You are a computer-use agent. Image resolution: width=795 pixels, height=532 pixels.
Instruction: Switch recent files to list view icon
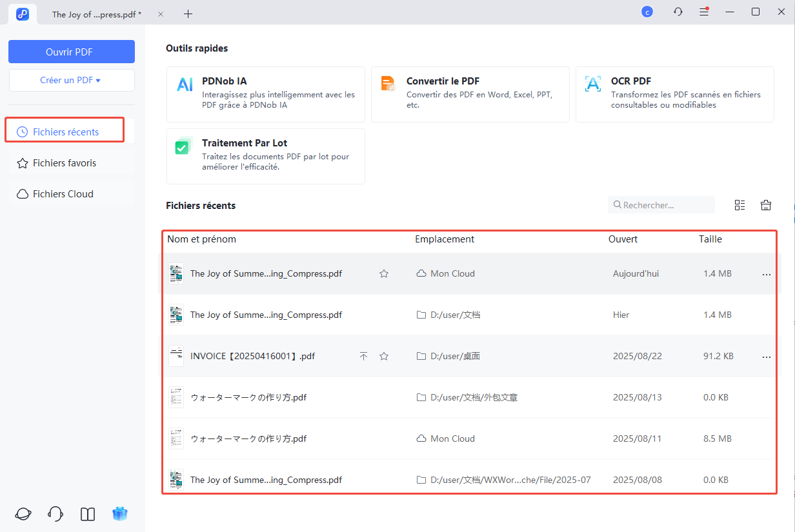[740, 205]
